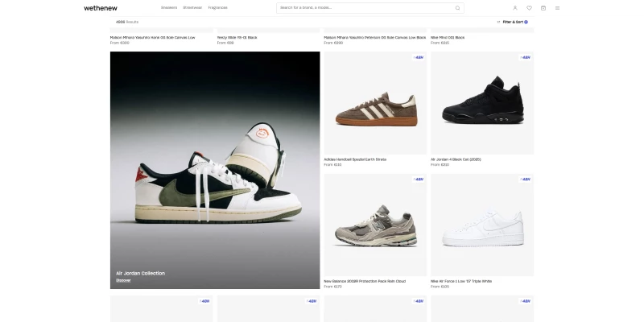Open the shopping bag icon
Screen dimensions: 644x322
point(543,8)
